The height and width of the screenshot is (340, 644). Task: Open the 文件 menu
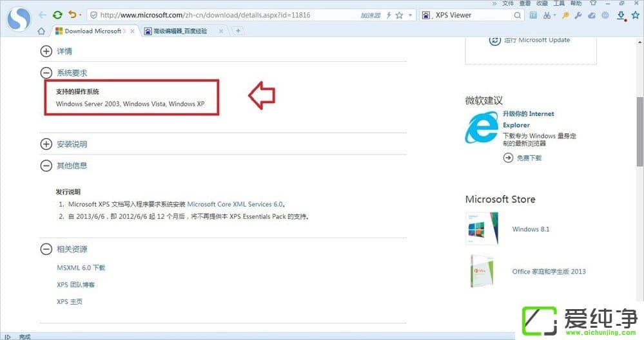coord(507,3)
